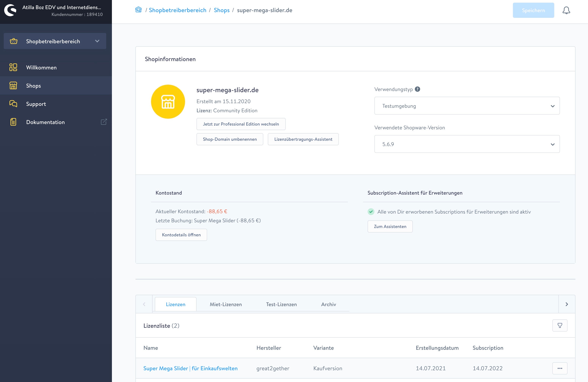Click the Kontodetails öffnen button
The height and width of the screenshot is (382, 588).
tap(181, 235)
